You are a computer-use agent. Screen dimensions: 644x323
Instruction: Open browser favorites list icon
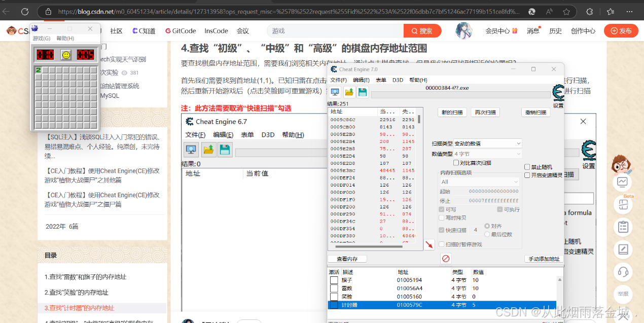point(610,11)
